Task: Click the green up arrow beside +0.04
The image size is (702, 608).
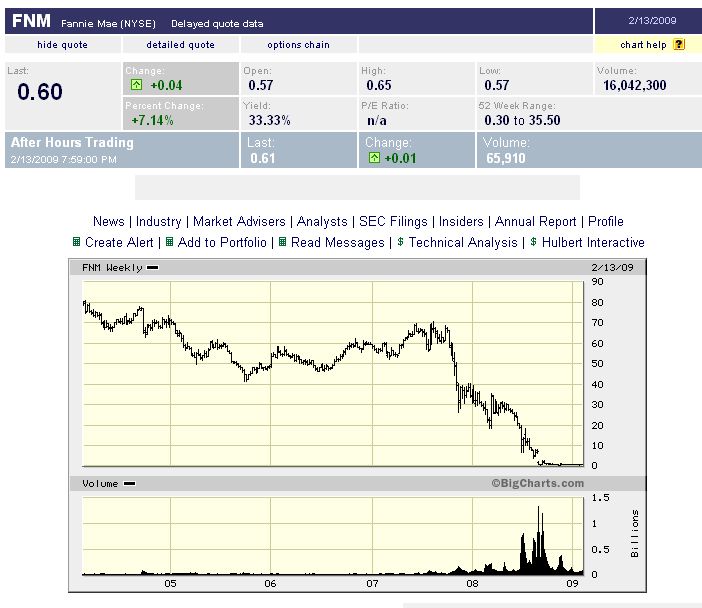Action: click(x=137, y=85)
